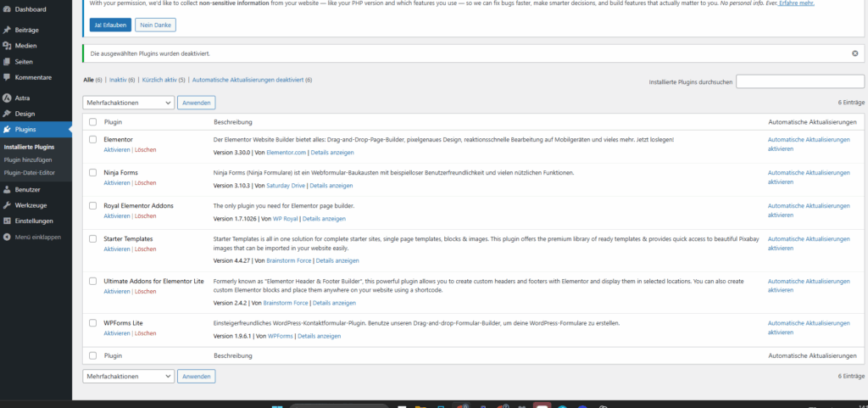Open the bottom Mehrfachaktionen dropdown
Screen dimensions: 868x408
click(x=129, y=377)
